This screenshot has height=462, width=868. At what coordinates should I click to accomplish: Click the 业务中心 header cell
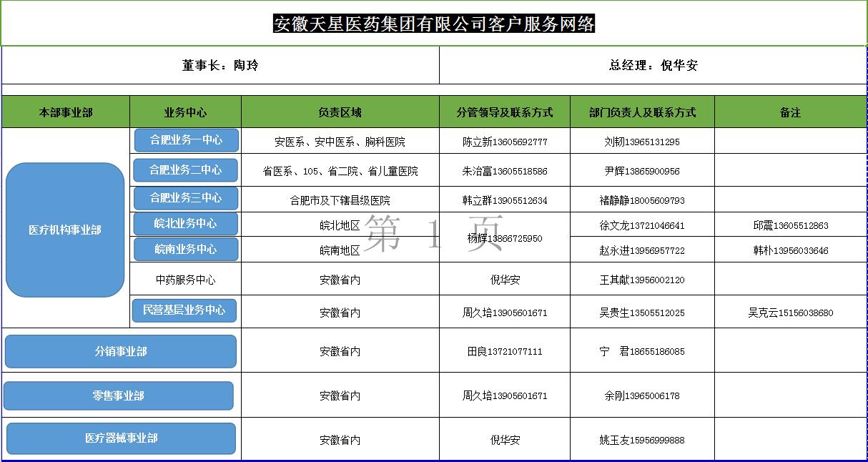(186, 112)
